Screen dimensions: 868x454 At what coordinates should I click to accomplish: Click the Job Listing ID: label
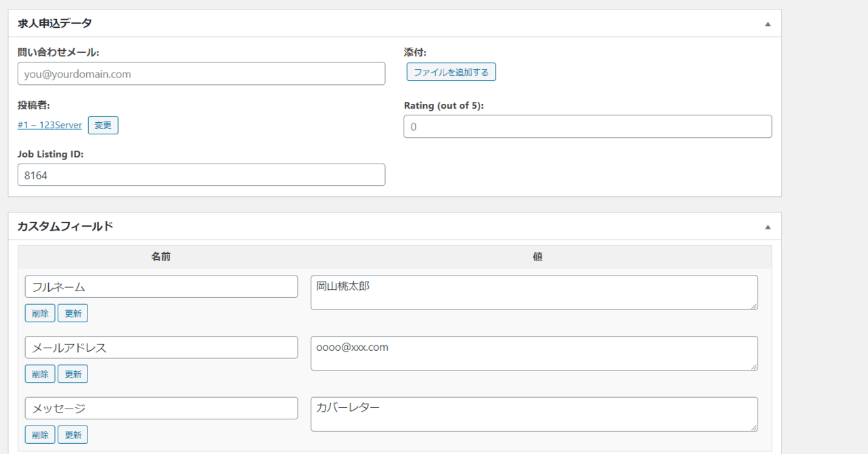[50, 154]
